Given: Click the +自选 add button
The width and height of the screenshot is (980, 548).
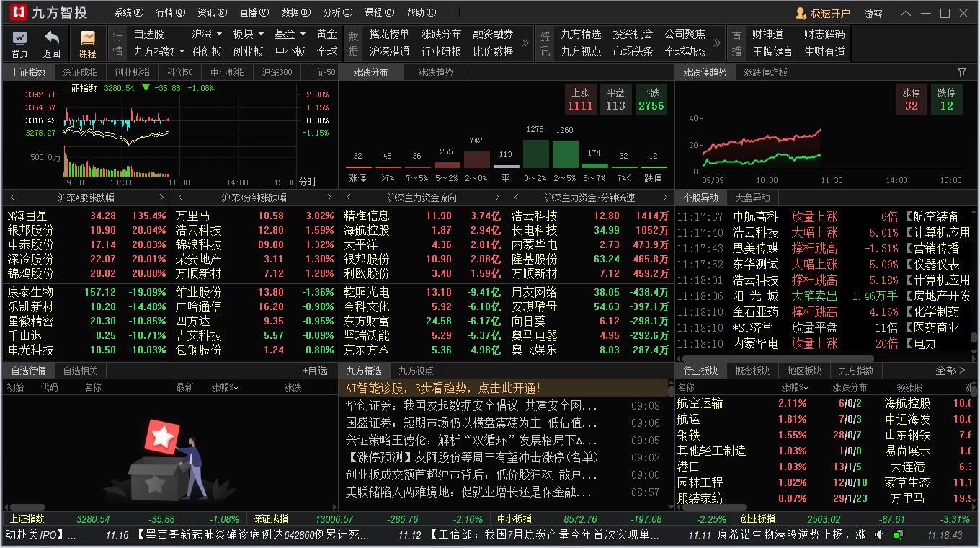Looking at the screenshot, I should click(x=314, y=371).
